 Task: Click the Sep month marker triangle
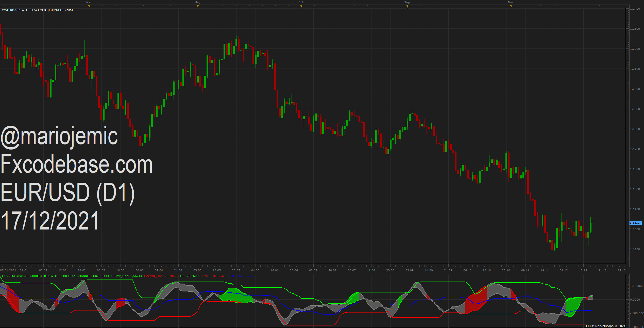point(407,6)
